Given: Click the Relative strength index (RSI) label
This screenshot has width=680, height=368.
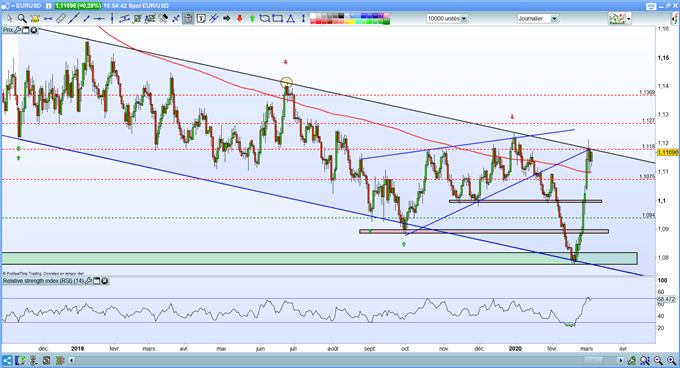Looking at the screenshot, I should pyautogui.click(x=43, y=281).
